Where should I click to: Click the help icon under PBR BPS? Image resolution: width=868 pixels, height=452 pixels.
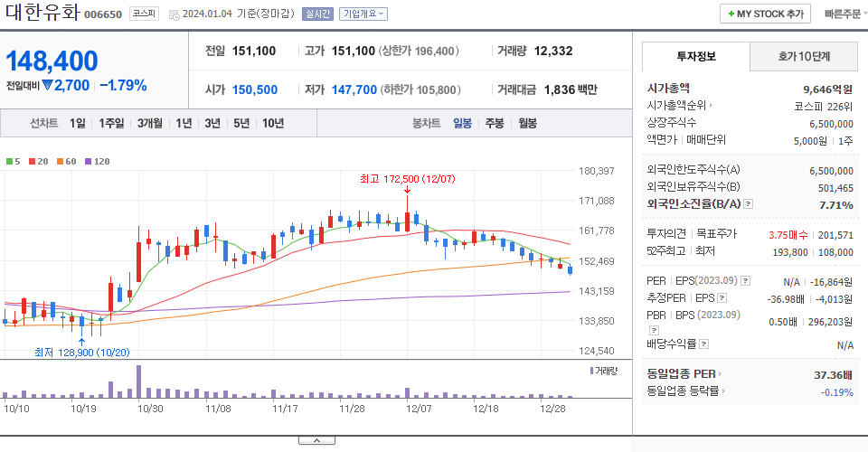654,330
